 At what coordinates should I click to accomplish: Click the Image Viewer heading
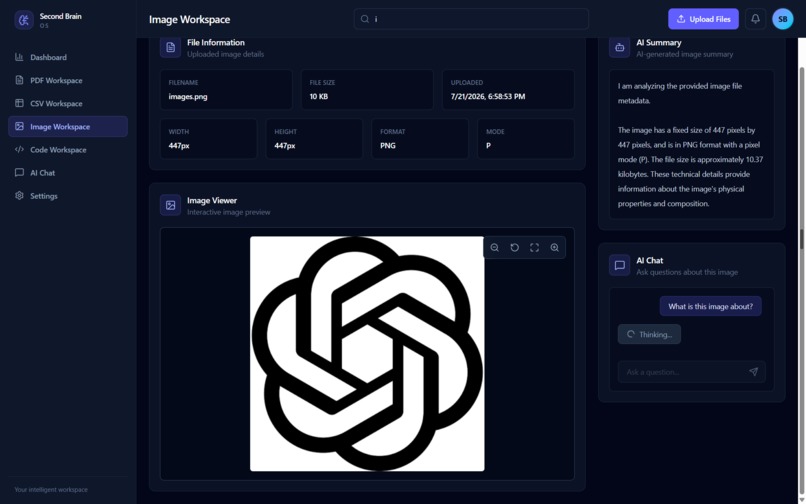coord(212,201)
